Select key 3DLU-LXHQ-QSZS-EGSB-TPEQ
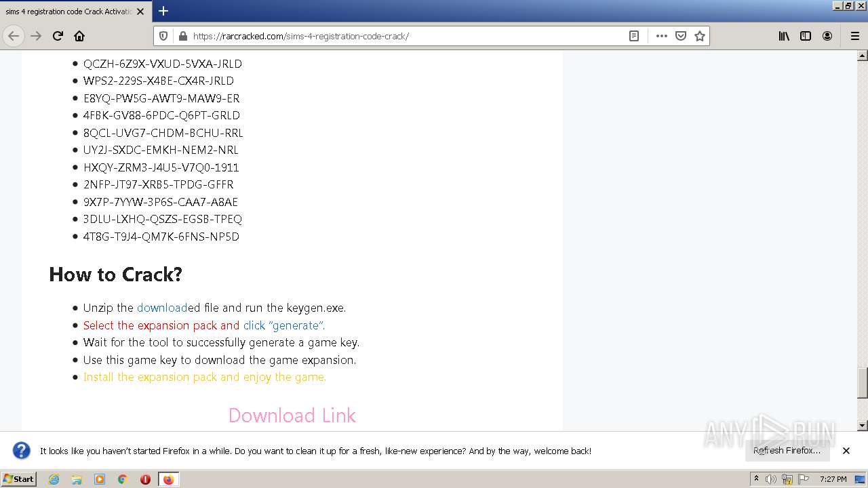This screenshot has width=868, height=488. pos(163,219)
